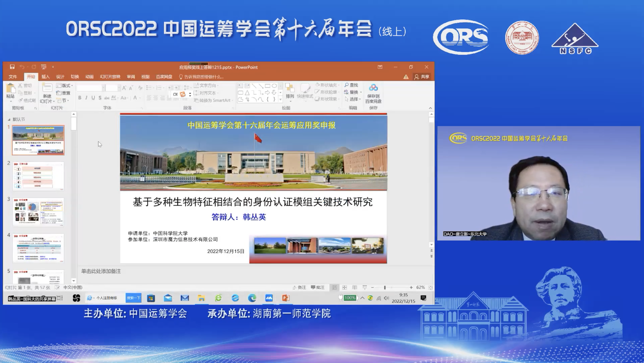
Task: Select the right arrow shape in gallery
Action: click(267, 93)
